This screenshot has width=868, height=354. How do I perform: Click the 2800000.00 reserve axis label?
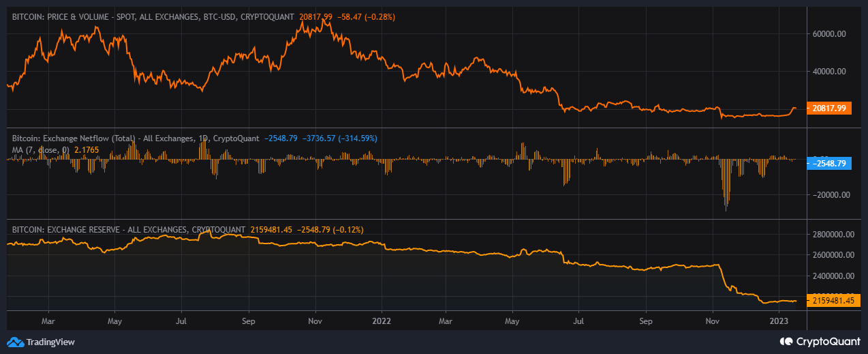[x=832, y=234]
